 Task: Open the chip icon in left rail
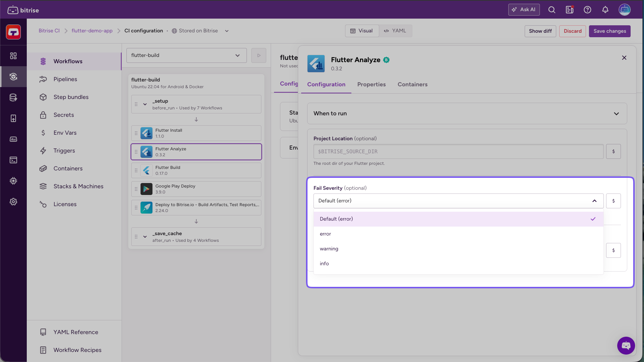pos(13,181)
